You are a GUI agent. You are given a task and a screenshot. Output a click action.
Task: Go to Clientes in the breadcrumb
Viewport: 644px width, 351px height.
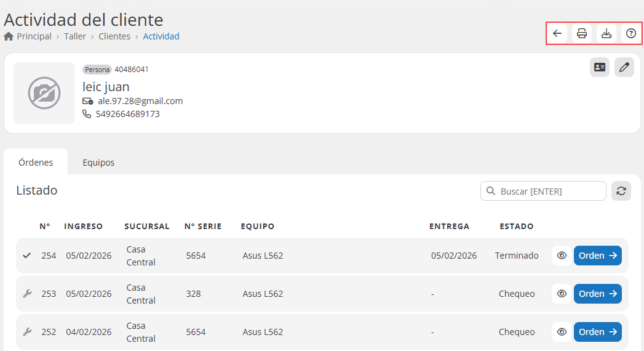pyautogui.click(x=114, y=36)
